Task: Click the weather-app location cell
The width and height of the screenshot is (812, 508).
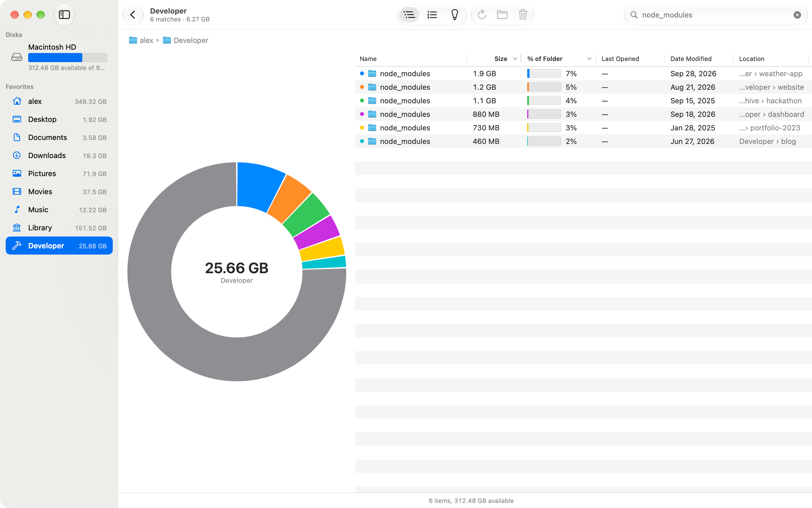Action: (771, 74)
